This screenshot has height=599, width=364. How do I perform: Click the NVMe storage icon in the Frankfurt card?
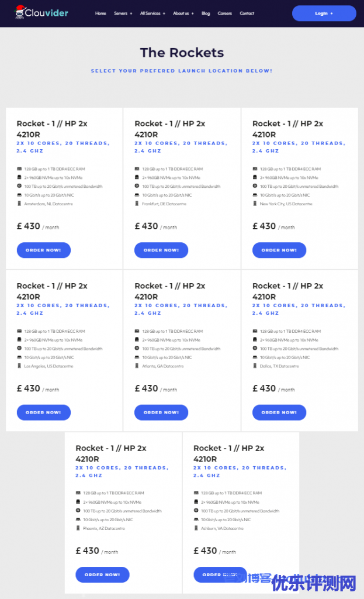coord(137,177)
